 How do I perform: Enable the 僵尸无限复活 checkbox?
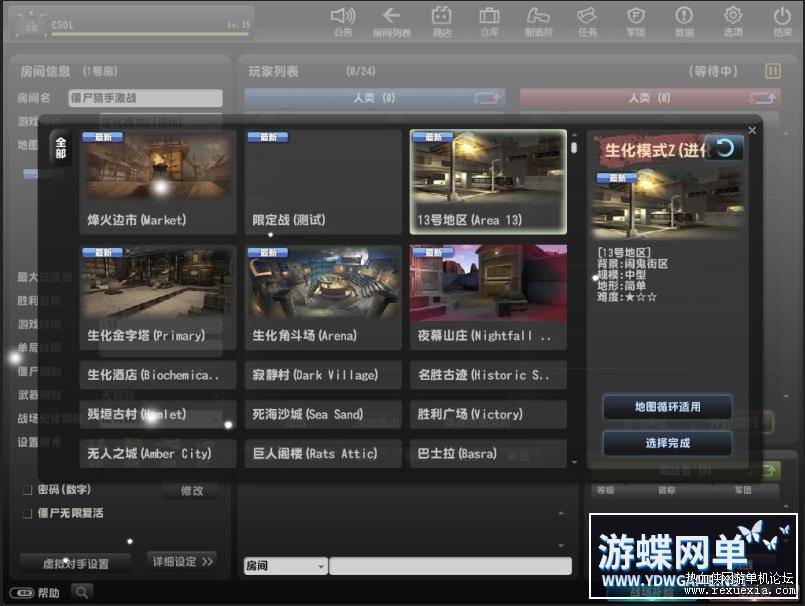[x=28, y=513]
